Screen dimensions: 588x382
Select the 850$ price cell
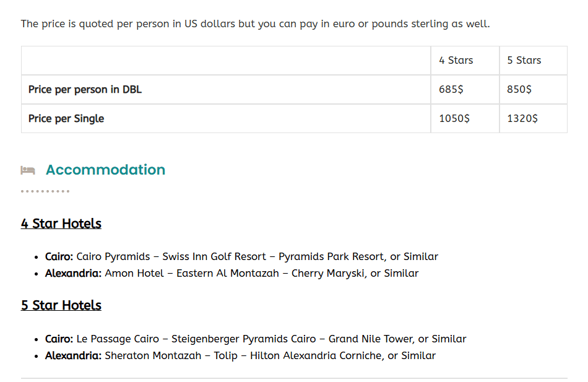coord(519,89)
